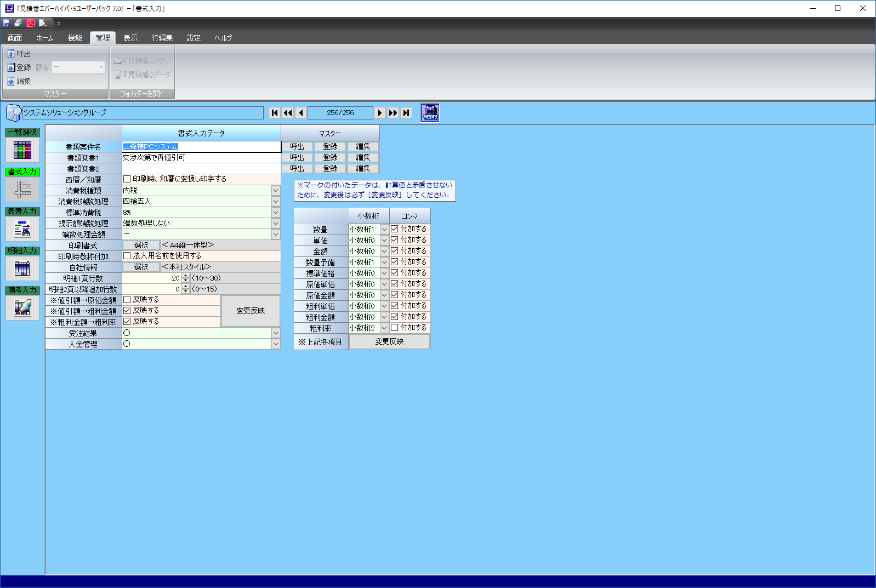Switch to the 機能 ribbon tab
Screen dimensions: 876x588
pyautogui.click(x=75, y=38)
